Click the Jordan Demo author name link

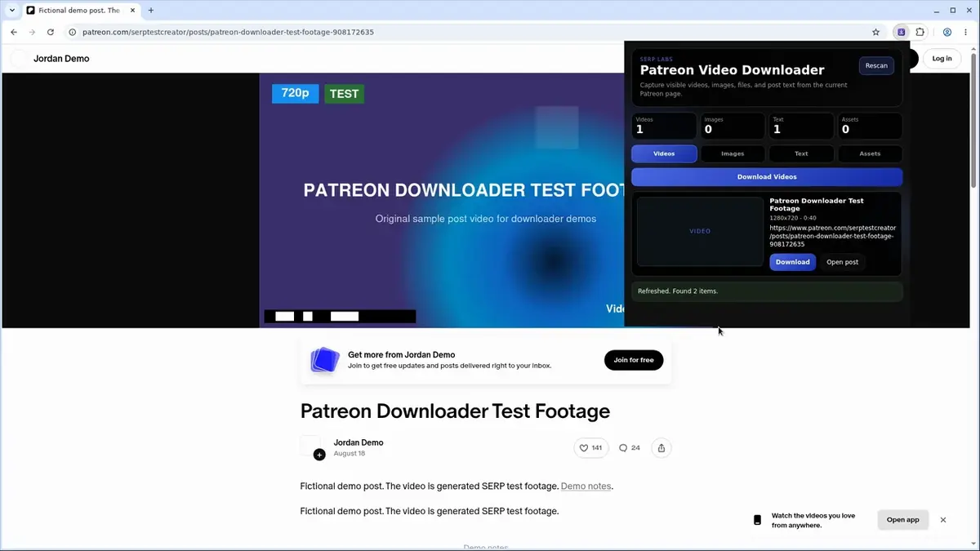359,442
